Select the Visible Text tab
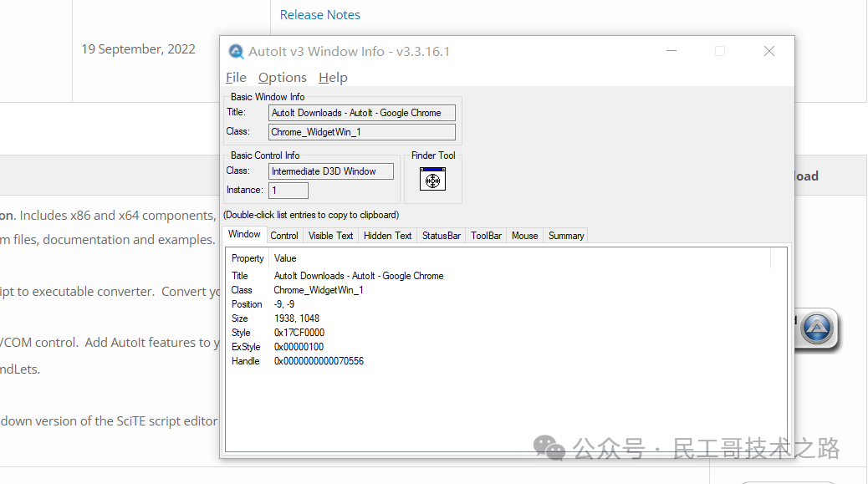This screenshot has width=868, height=484. pos(330,236)
